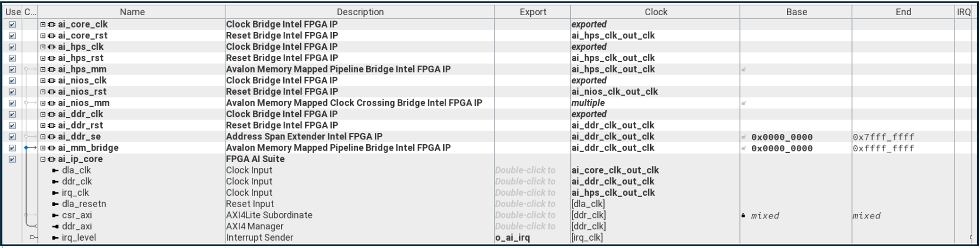Click the ddr_axi AXI4 Manager port icon

[x=56, y=226]
